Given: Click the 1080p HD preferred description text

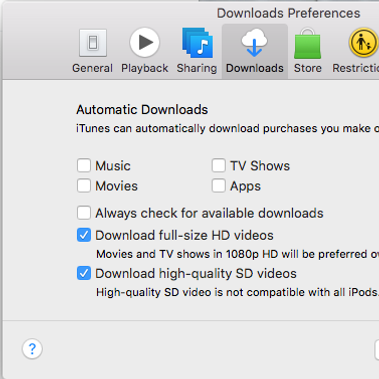Looking at the screenshot, I should [237, 254].
